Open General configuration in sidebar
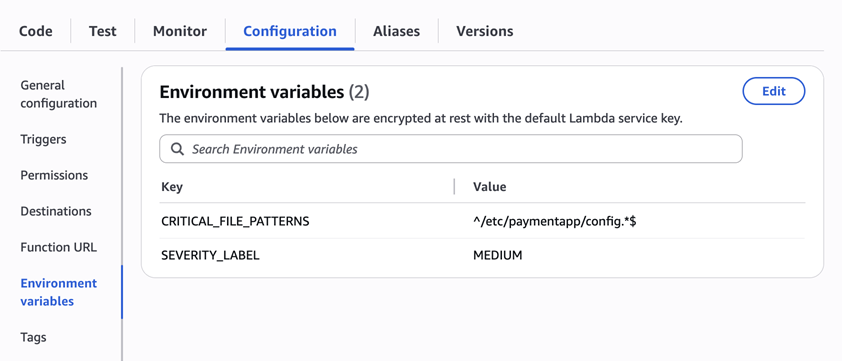Viewport: 842px width, 361px height. [59, 94]
